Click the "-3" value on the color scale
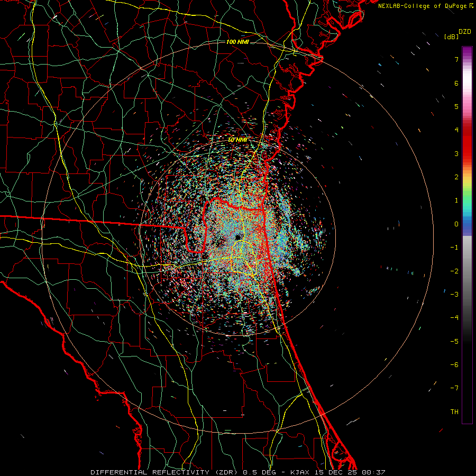476x476 pixels. click(454, 295)
